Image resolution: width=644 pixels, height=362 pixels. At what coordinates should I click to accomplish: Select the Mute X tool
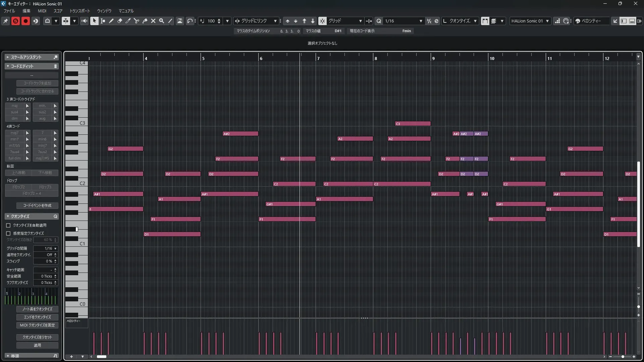click(153, 21)
